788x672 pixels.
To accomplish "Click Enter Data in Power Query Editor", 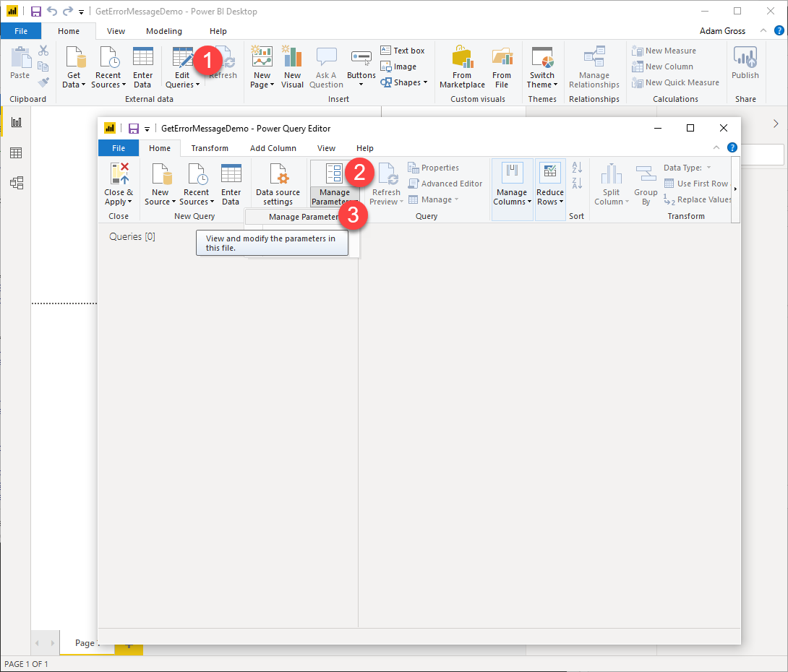I will [x=231, y=184].
